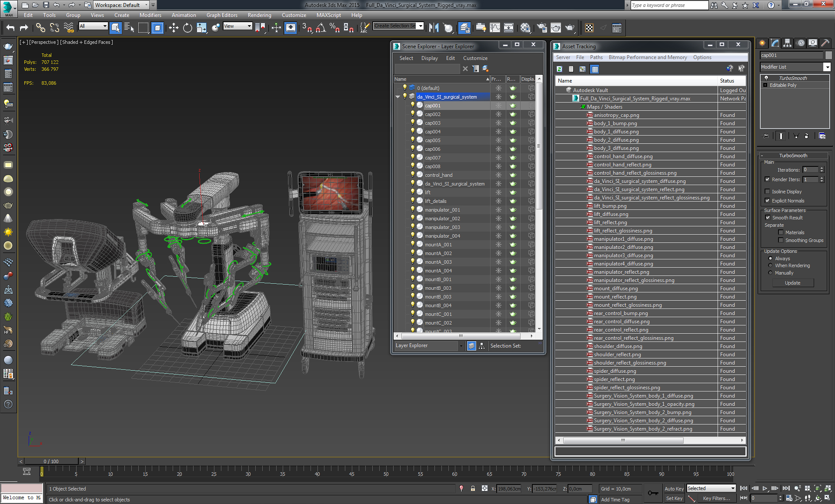Activate the Select and Rotate tool

(x=187, y=28)
